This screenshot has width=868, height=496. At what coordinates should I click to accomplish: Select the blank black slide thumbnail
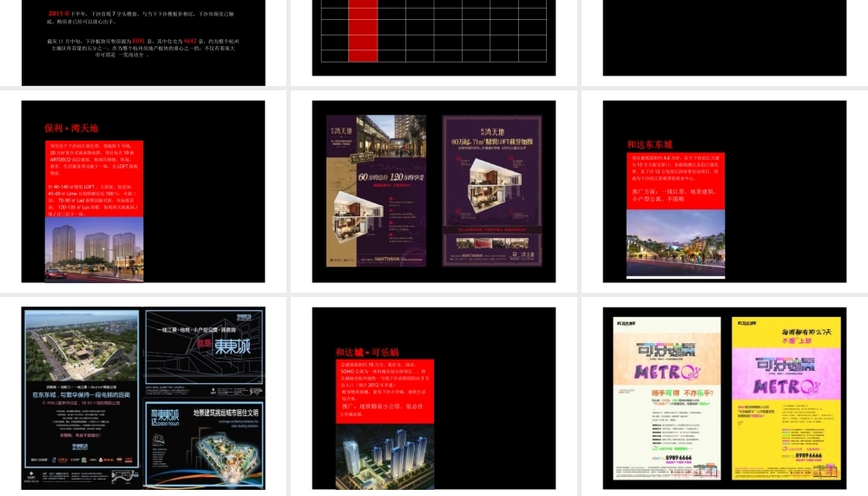pos(725,37)
